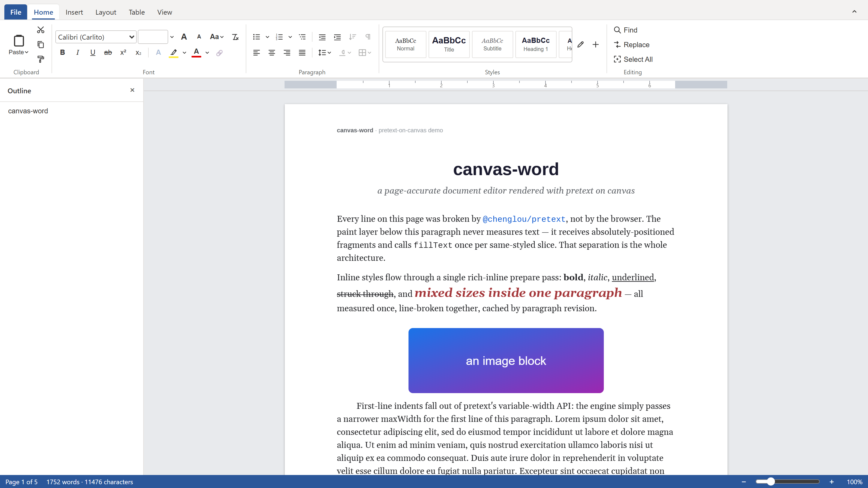Click the @chenglou/pretext link

click(x=524, y=219)
